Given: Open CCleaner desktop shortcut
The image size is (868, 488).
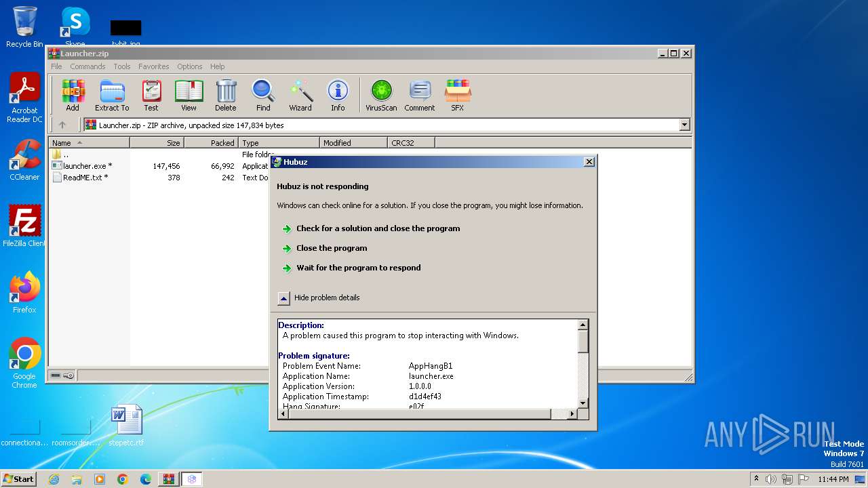Looking at the screenshot, I should click(24, 160).
